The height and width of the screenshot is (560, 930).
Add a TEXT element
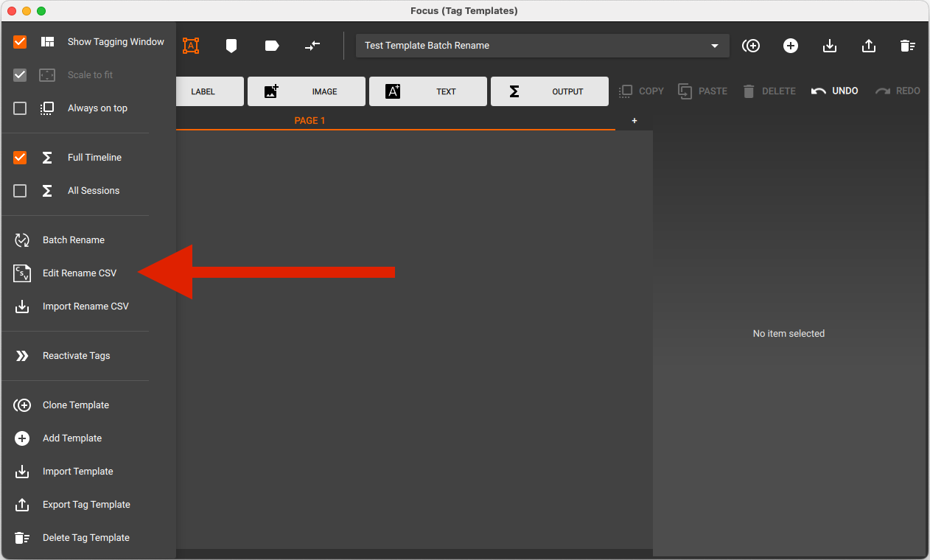(428, 91)
